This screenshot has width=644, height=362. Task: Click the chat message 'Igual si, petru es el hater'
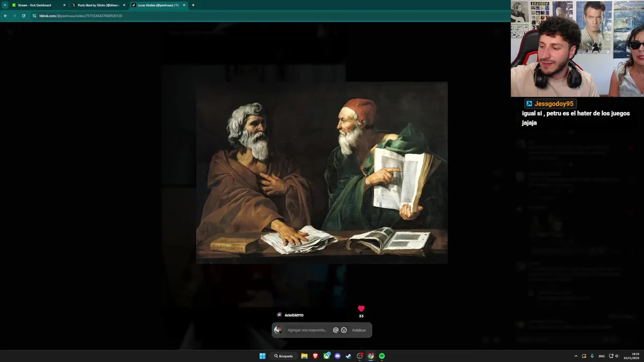click(x=576, y=118)
